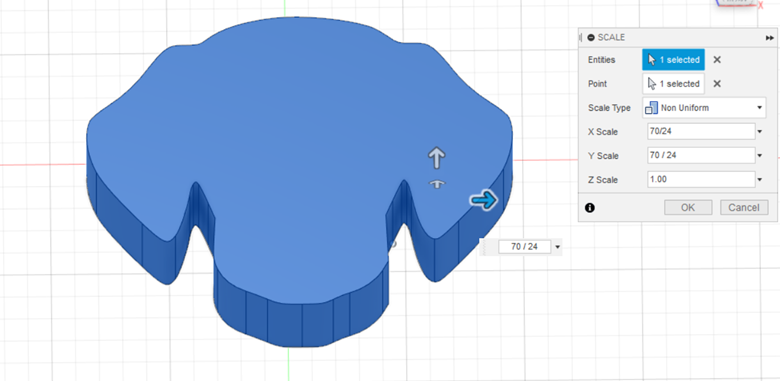This screenshot has height=381, width=780.
Task: Expand the Y Scale dropdown arrow
Action: click(760, 156)
